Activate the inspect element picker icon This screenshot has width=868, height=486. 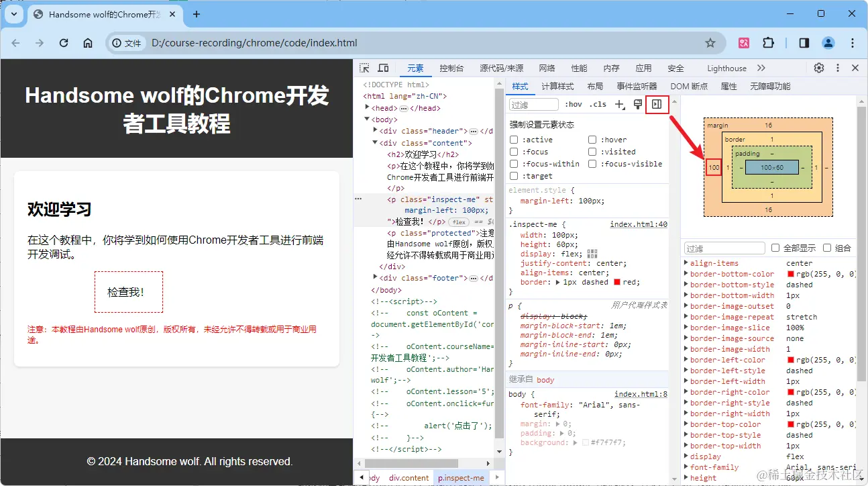click(x=364, y=68)
